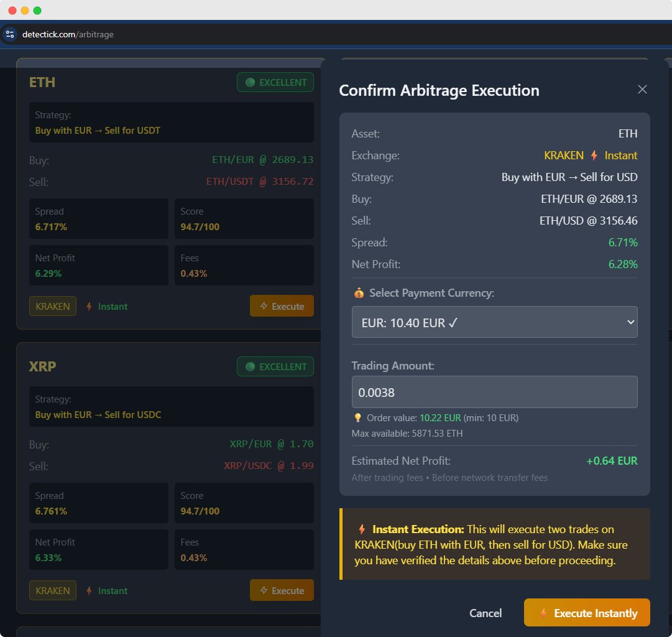The image size is (672, 637).
Task: Click the EXCELLENT badge on ETH card
Action: pyautogui.click(x=275, y=82)
